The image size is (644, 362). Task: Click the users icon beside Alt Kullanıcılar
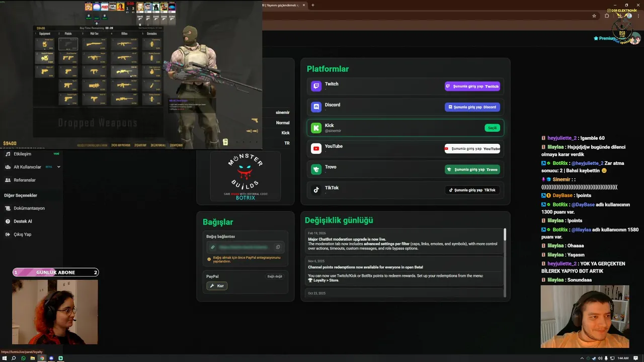point(8,167)
